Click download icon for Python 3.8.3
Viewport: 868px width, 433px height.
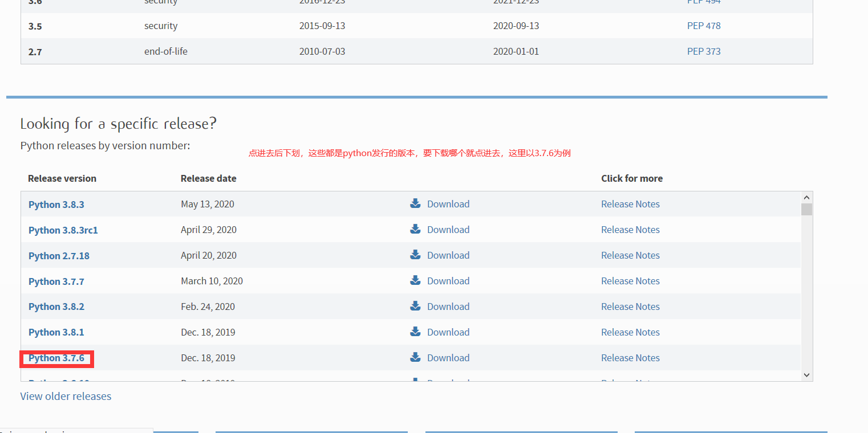point(415,203)
